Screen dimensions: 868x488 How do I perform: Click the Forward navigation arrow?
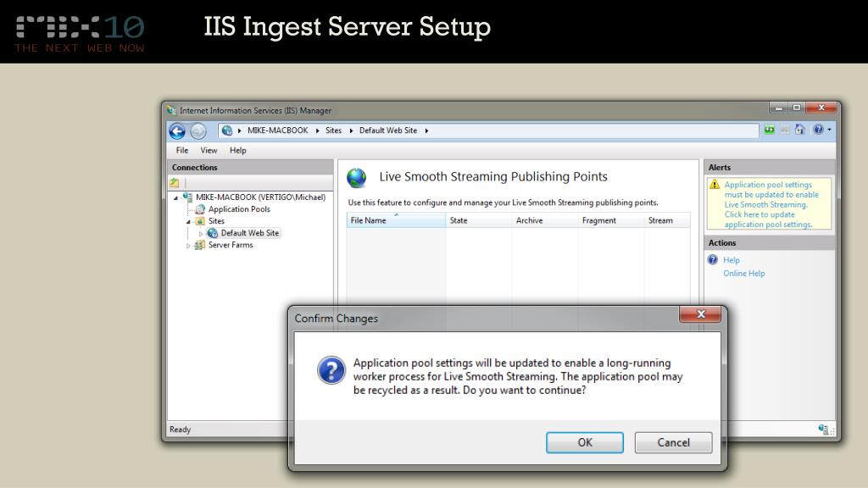click(198, 131)
